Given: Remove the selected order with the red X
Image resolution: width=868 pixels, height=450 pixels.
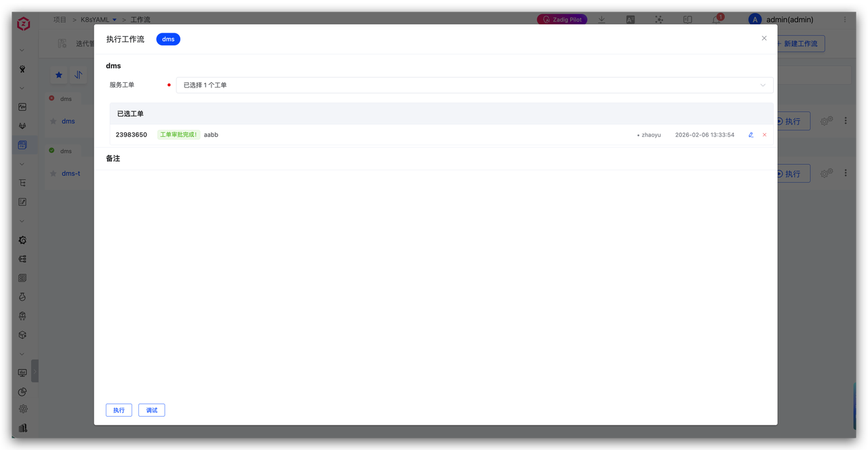Looking at the screenshot, I should point(764,135).
